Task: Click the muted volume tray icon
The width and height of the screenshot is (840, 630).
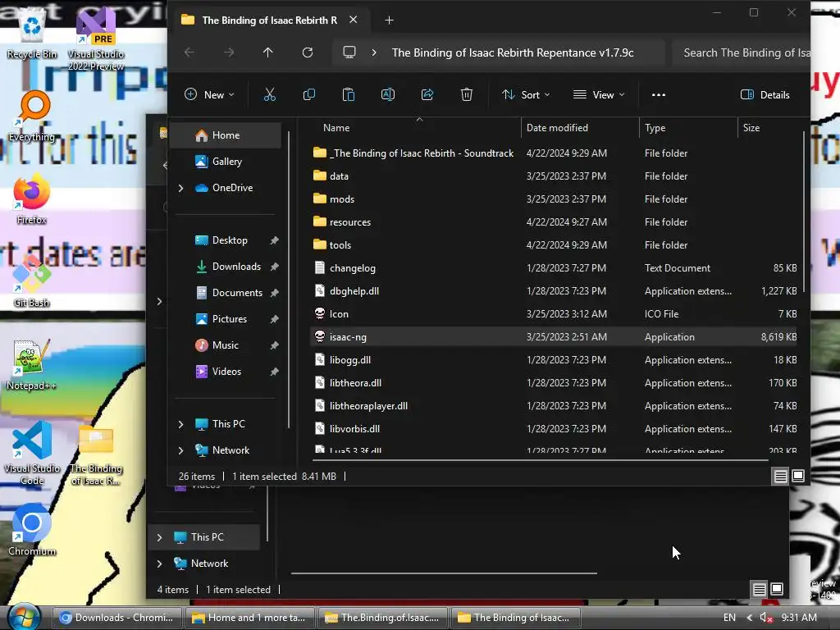Action: tap(766, 618)
